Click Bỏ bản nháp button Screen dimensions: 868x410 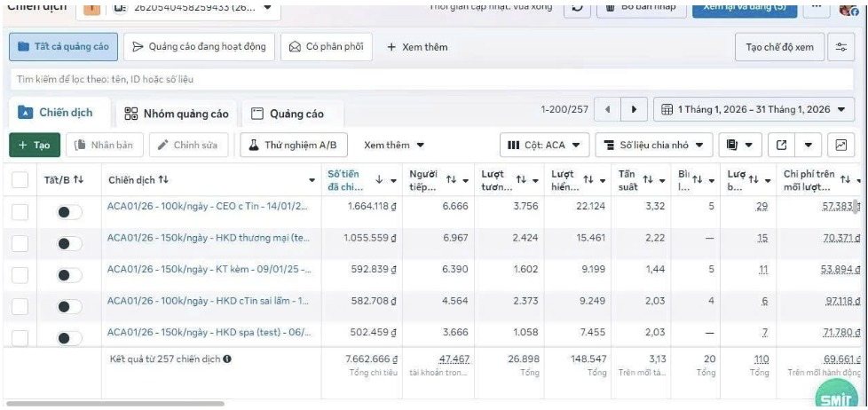coord(641,8)
